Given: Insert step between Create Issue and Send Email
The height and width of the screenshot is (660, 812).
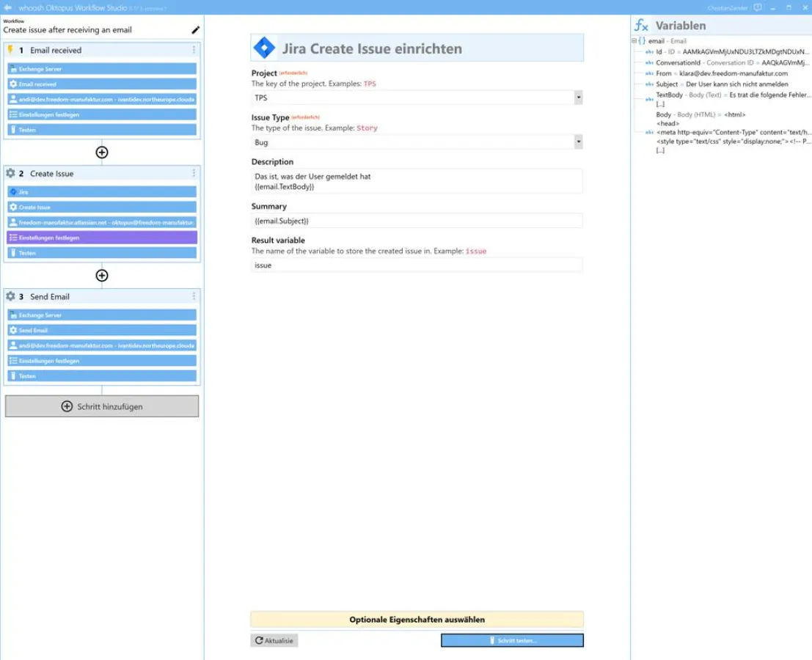Looking at the screenshot, I should pyautogui.click(x=102, y=276).
